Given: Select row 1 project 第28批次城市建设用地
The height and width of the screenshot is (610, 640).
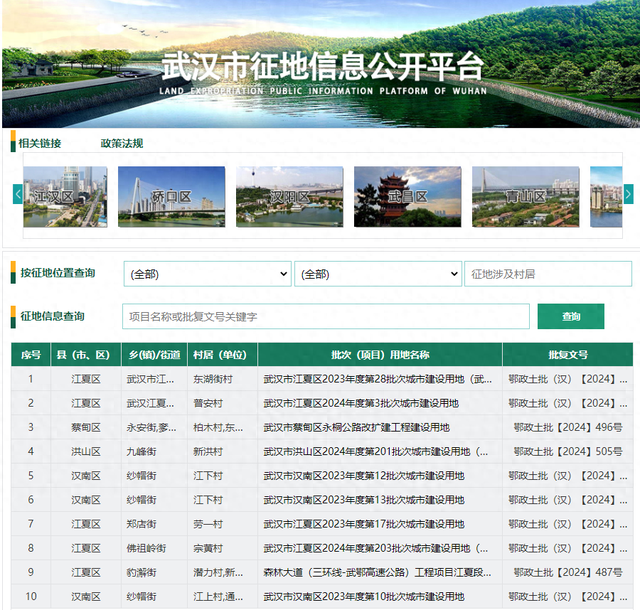Looking at the screenshot, I should 377,379.
